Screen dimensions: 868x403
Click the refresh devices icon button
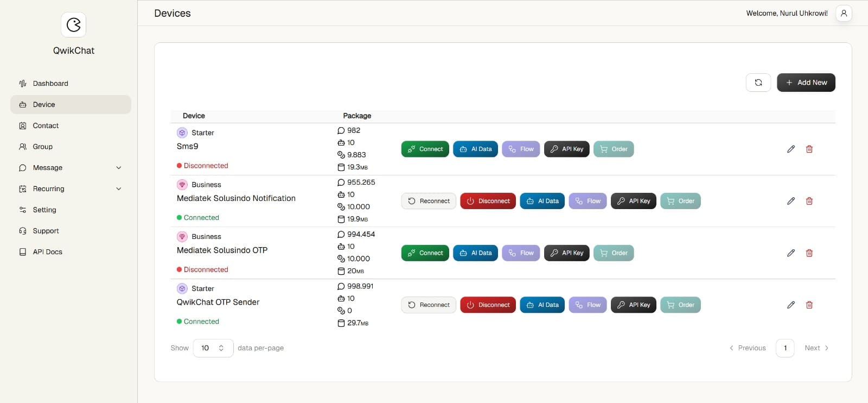(758, 83)
